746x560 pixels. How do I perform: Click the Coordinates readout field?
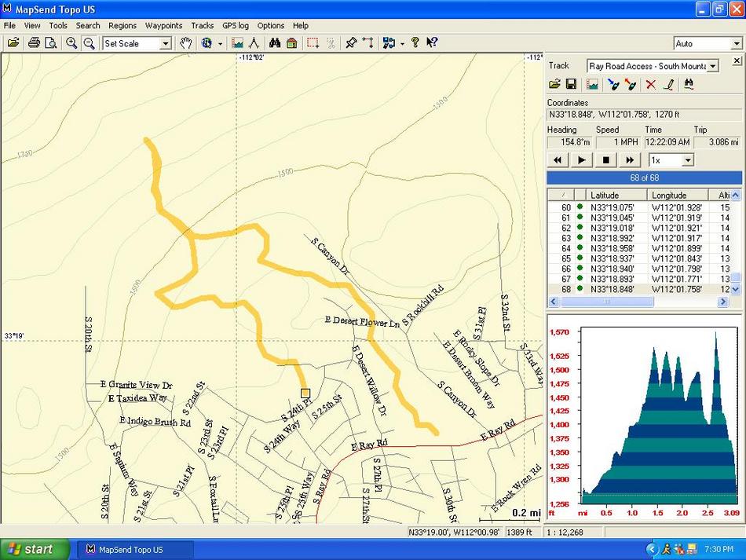(x=644, y=115)
